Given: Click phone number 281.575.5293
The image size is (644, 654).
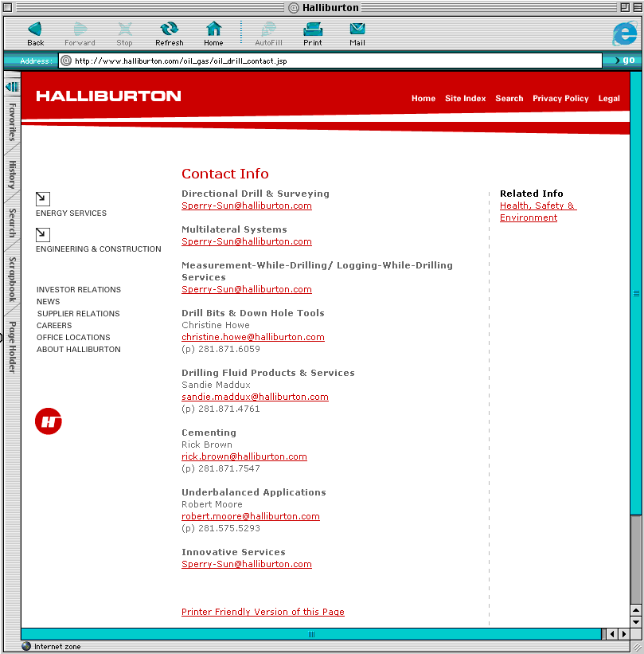Looking at the screenshot, I should pyautogui.click(x=229, y=528).
